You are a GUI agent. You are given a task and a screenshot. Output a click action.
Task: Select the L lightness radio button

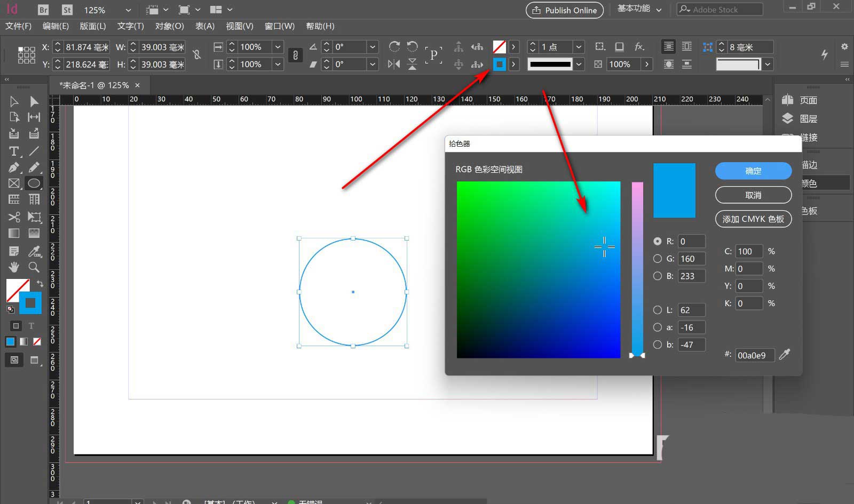point(658,310)
